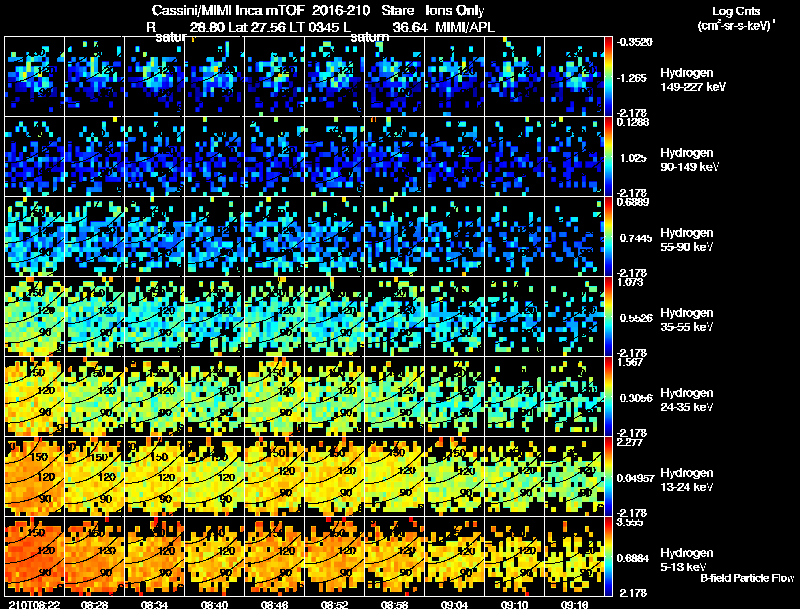Viewport: 800px width, 609px height.
Task: Open the 55-90 keV image panel at 08:58
Action: click(394, 237)
